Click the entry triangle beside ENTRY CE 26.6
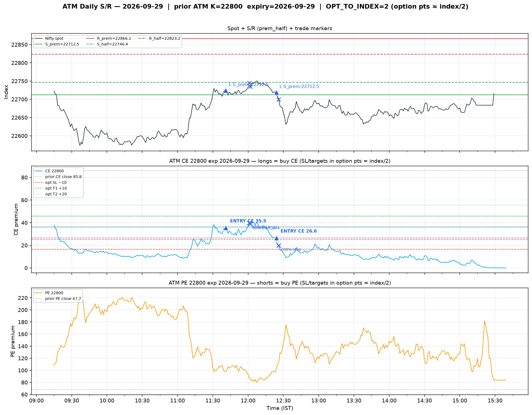The height and width of the screenshot is (415, 532). pos(276,238)
